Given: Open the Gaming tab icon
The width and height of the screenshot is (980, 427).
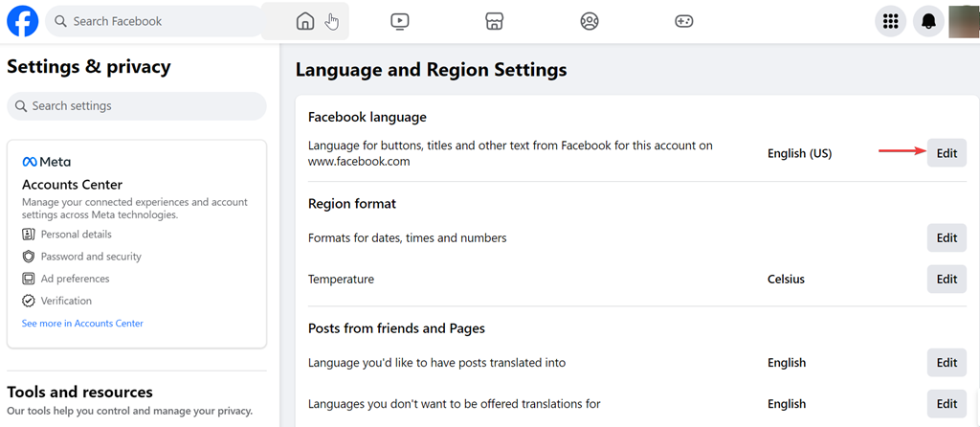Looking at the screenshot, I should [x=683, y=21].
